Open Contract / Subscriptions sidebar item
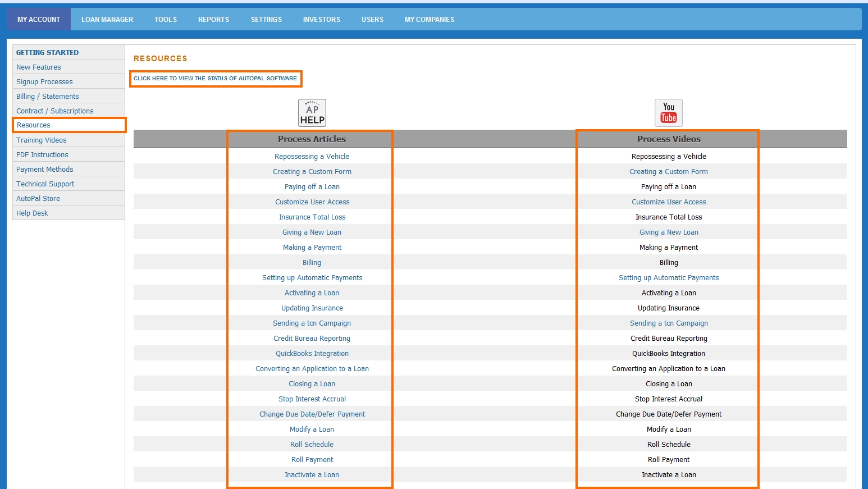868x489 pixels. click(55, 111)
